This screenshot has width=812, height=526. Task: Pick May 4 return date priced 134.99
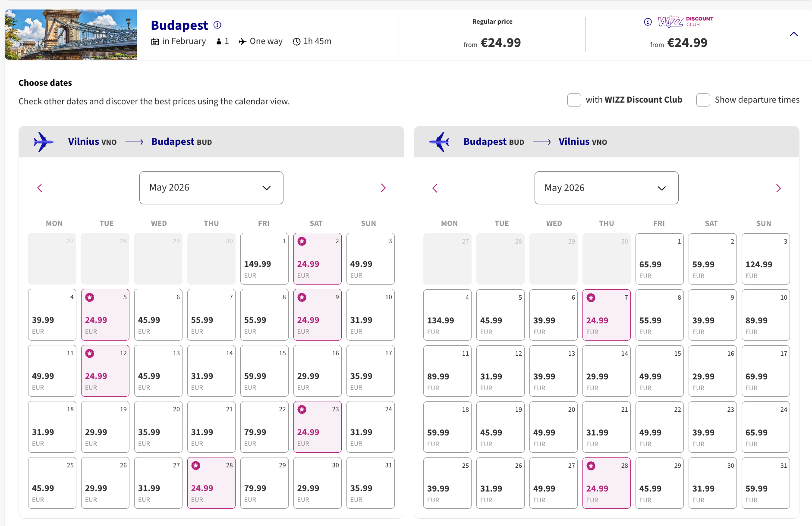click(447, 315)
